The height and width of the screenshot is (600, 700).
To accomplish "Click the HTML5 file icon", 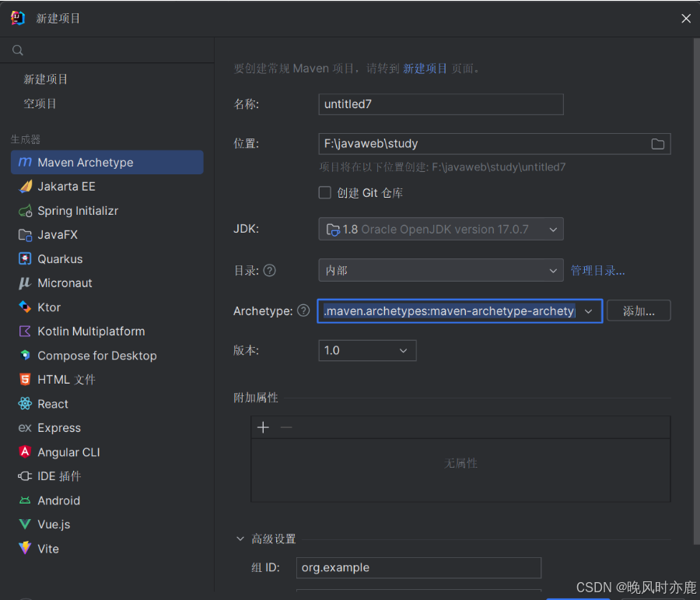I will (x=25, y=379).
